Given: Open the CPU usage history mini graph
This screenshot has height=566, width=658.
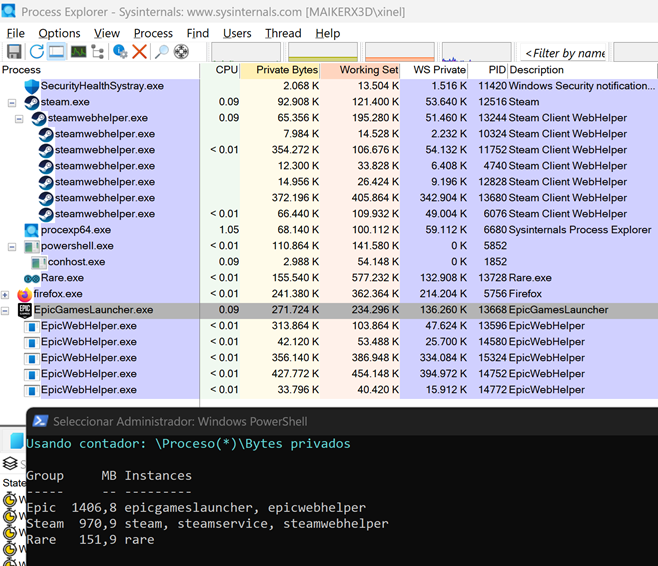Looking at the screenshot, I should coord(246,52).
